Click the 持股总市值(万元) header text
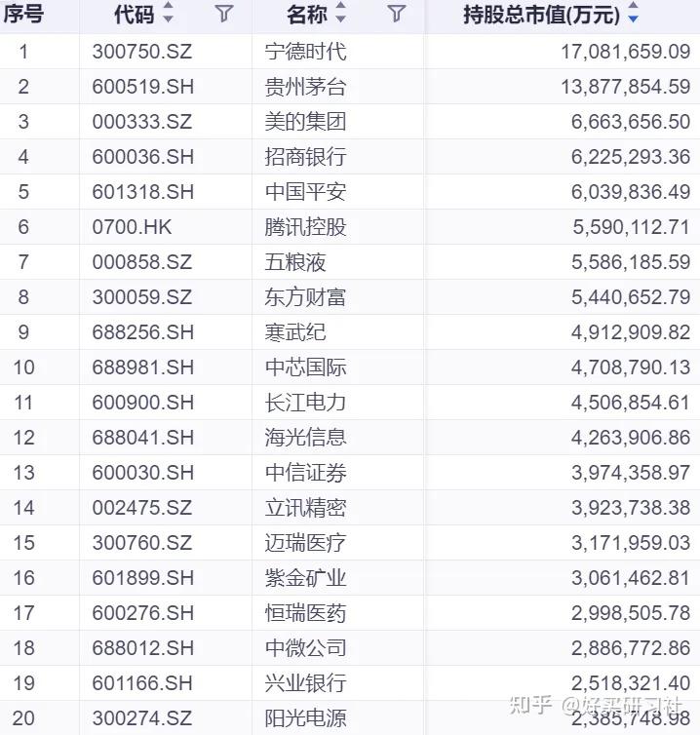700x735 pixels. (542, 15)
